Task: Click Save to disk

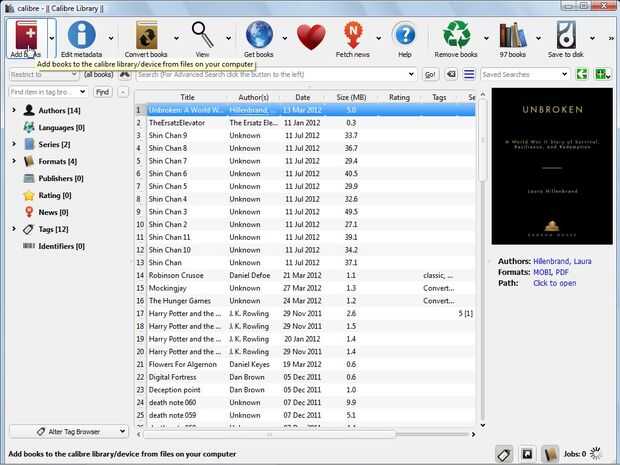Action: (566, 36)
